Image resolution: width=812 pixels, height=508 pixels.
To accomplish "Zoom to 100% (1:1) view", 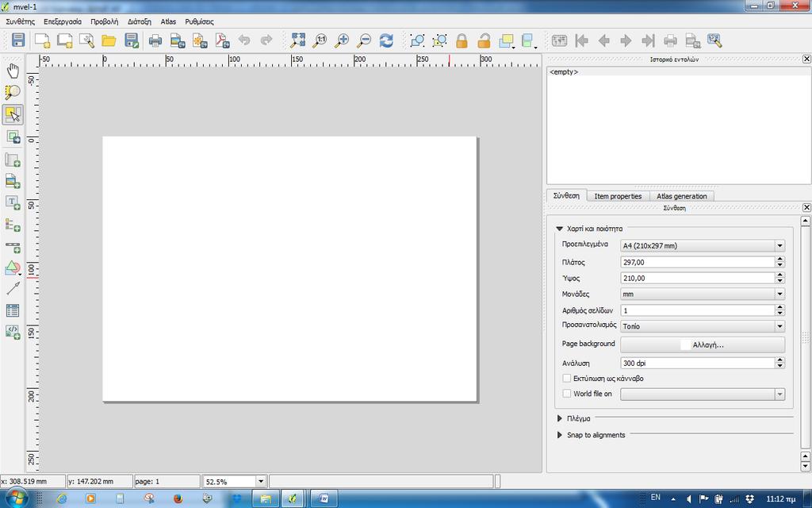I will coord(320,40).
